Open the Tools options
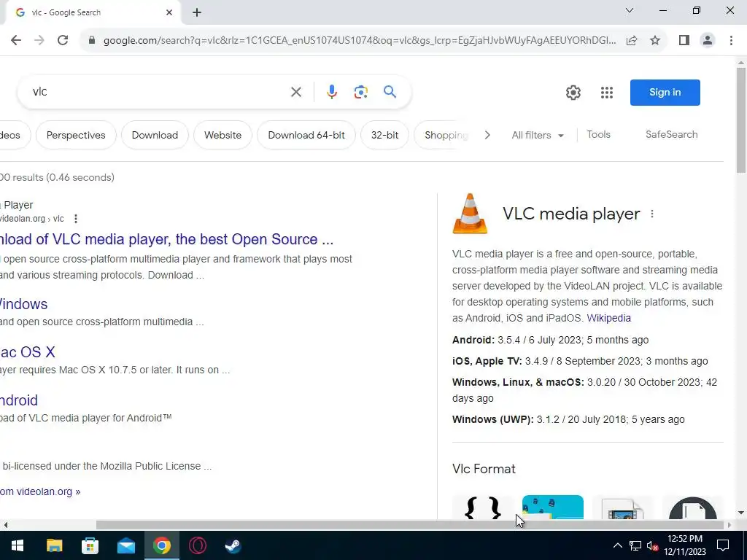Viewport: 747px width, 560px height. coord(598,135)
